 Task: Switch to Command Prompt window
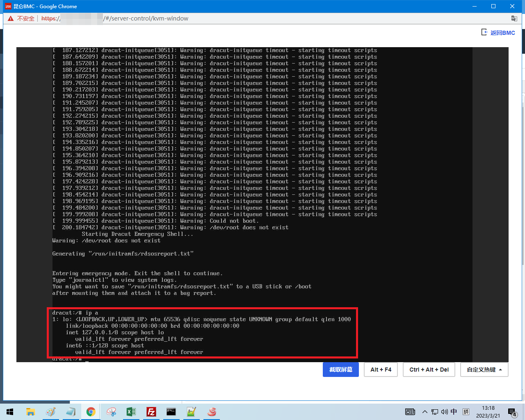coord(171,412)
